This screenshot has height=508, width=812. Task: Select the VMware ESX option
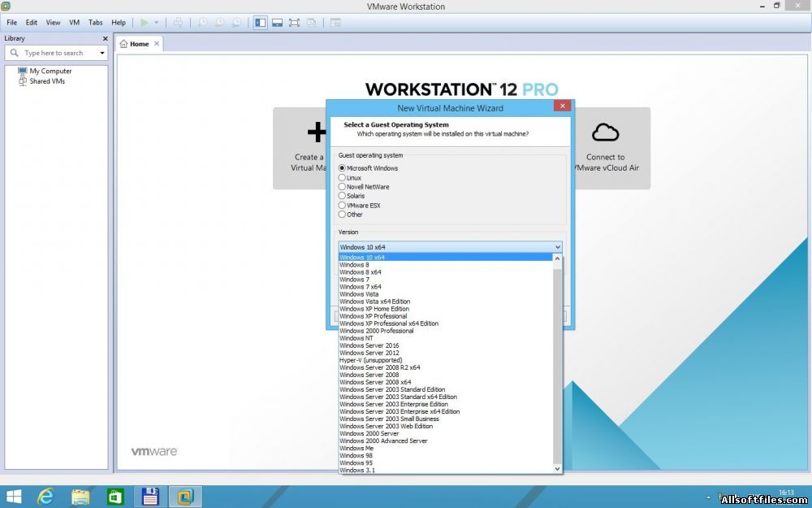342,206
